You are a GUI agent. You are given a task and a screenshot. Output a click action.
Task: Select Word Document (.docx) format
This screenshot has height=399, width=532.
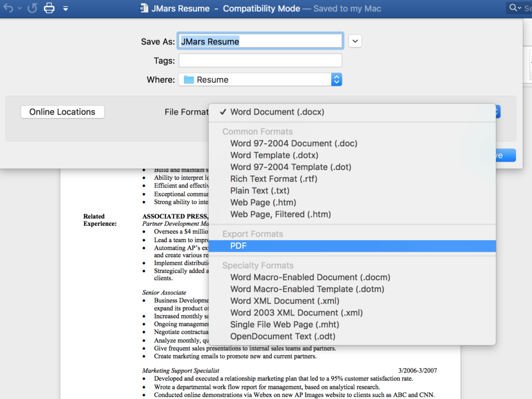(x=352, y=112)
